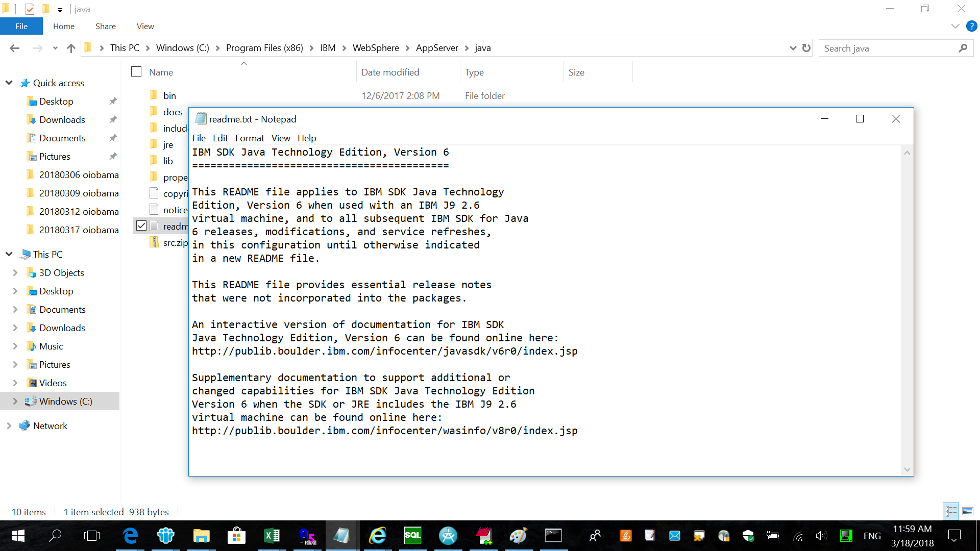The height and width of the screenshot is (551, 980).
Task: Open the recent locations dropdown arrow
Action: 55,48
